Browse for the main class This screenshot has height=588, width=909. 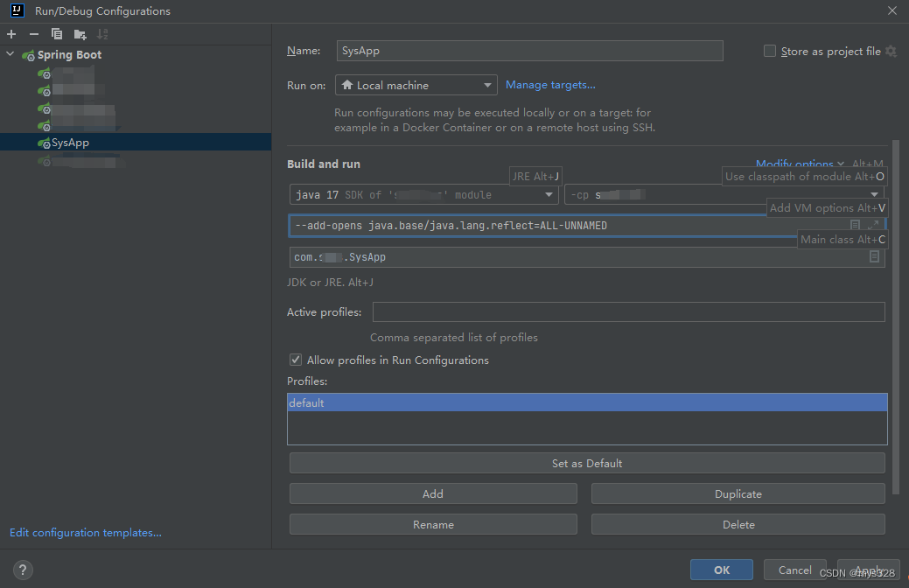[874, 256]
